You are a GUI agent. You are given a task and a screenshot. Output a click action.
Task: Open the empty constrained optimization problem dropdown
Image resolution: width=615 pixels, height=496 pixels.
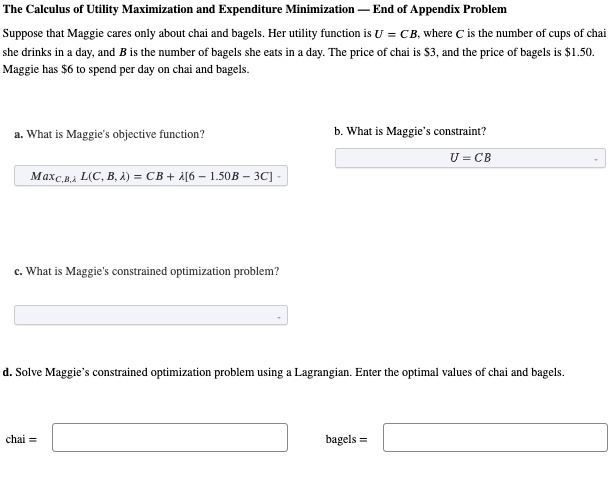151,315
